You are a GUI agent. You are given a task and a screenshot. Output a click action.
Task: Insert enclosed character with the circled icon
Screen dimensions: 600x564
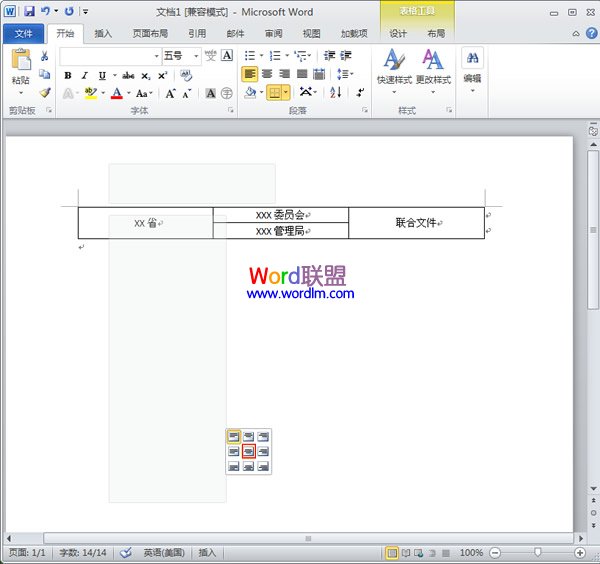tap(227, 93)
